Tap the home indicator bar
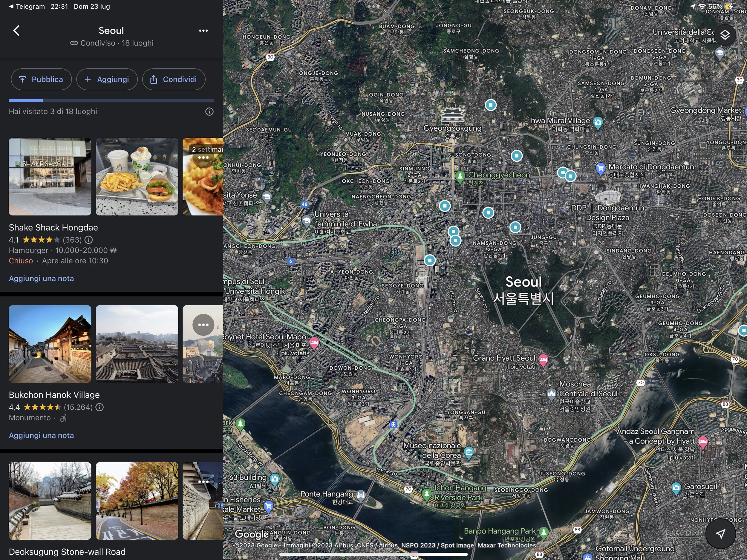Image resolution: width=747 pixels, height=560 pixels. click(373, 554)
